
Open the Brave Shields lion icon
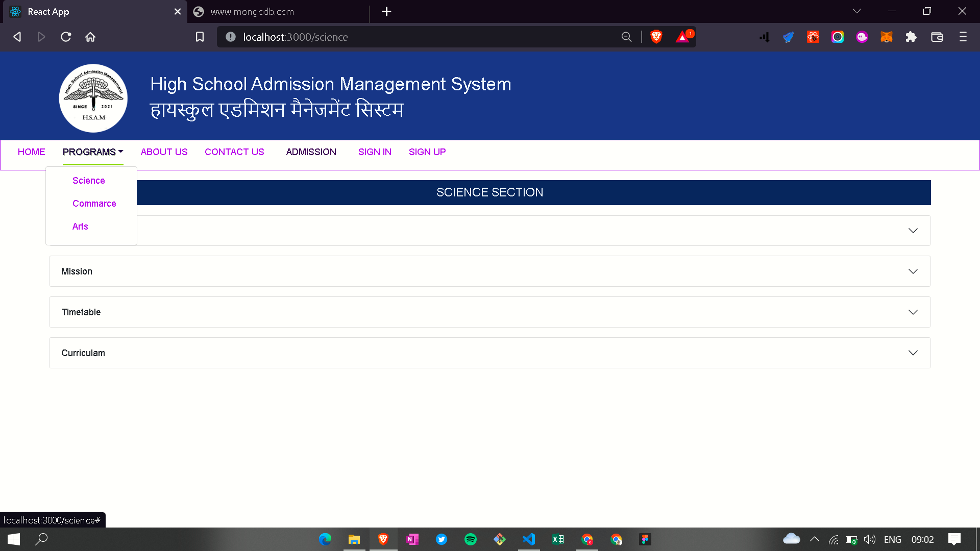pyautogui.click(x=656, y=37)
